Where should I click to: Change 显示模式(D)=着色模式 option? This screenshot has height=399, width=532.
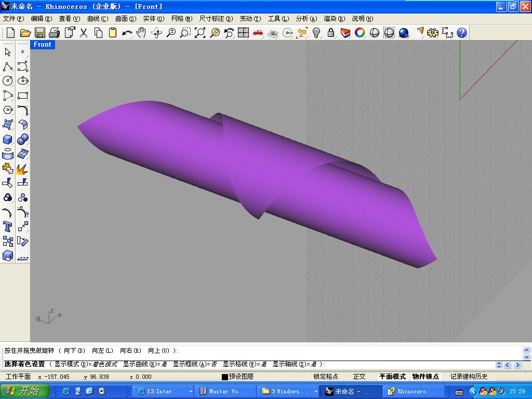tap(86, 364)
